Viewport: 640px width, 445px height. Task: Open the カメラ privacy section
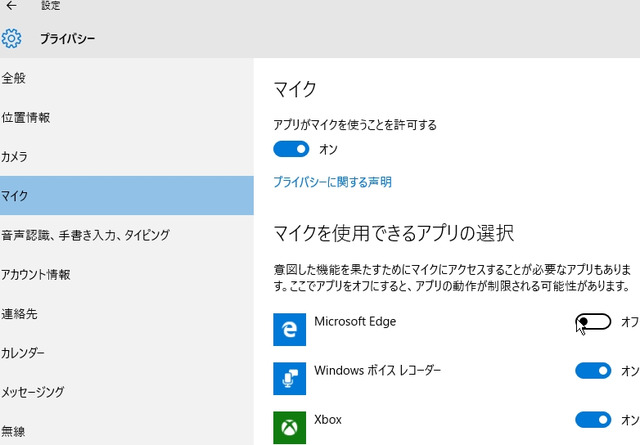tap(127, 156)
